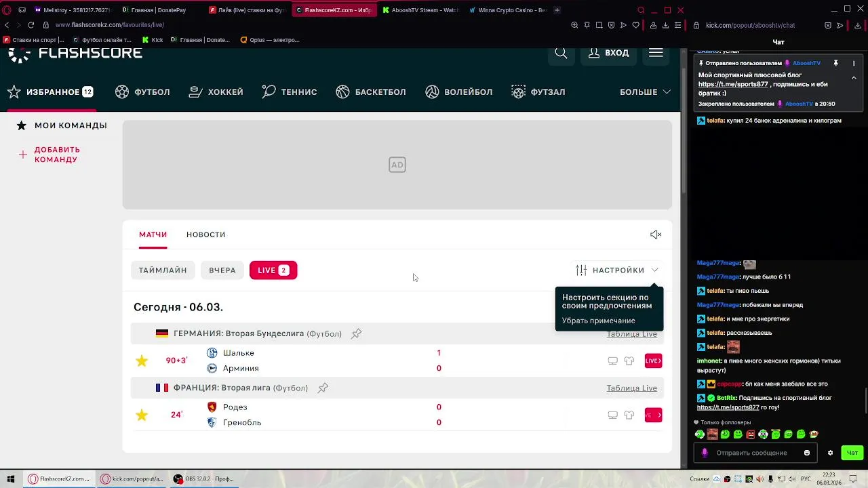The width and height of the screenshot is (868, 488).
Task: Unpin the pinned chat message
Action: pyautogui.click(x=836, y=63)
